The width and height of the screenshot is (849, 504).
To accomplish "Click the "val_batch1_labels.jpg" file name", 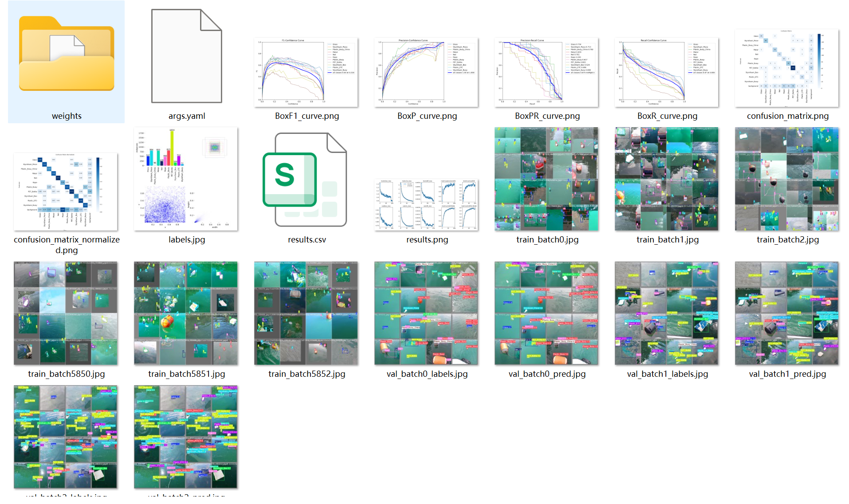I will pos(668,374).
